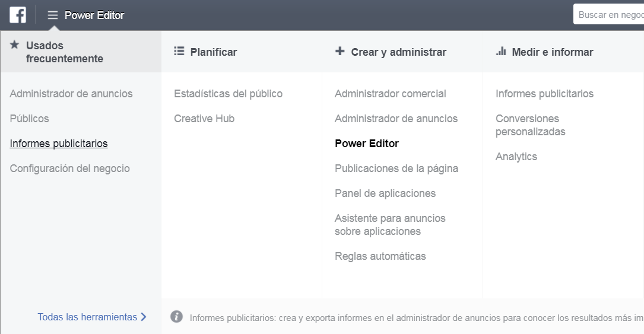Open Administrador comercial
The width and height of the screenshot is (644, 334).
390,94
